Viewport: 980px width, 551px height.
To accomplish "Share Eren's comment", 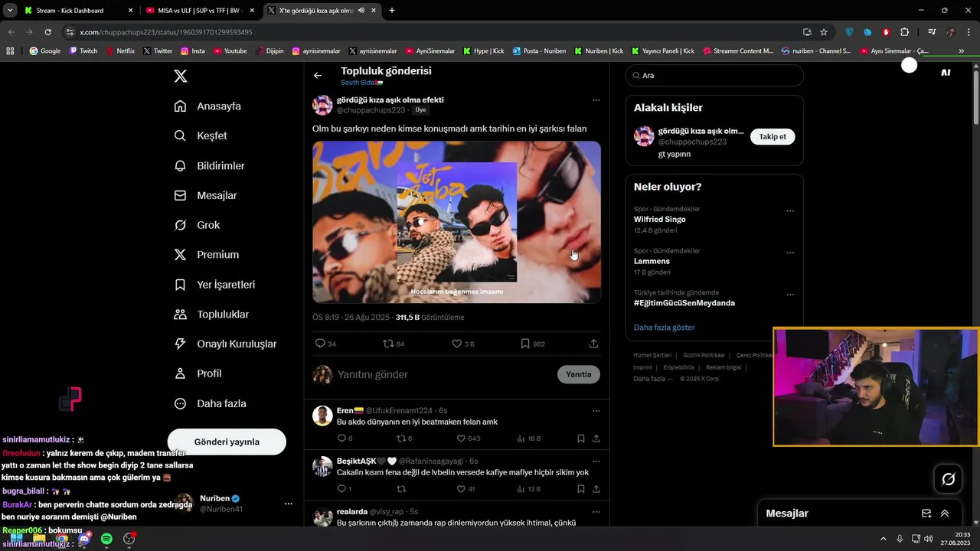I will pyautogui.click(x=596, y=439).
